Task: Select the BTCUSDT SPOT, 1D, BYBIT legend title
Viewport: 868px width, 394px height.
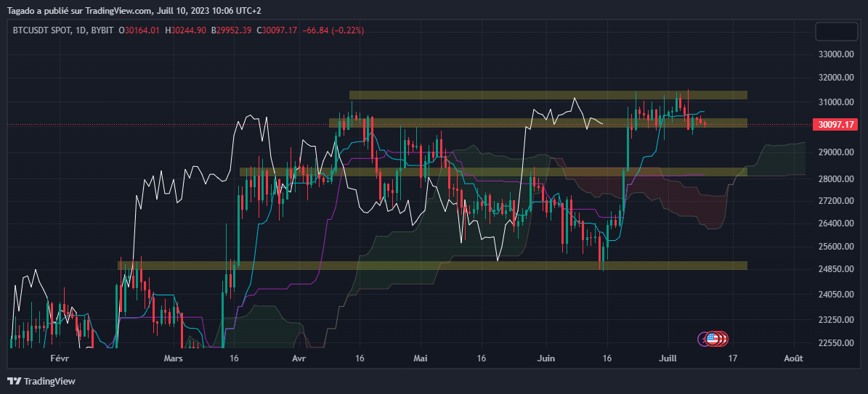Action: coord(64,30)
